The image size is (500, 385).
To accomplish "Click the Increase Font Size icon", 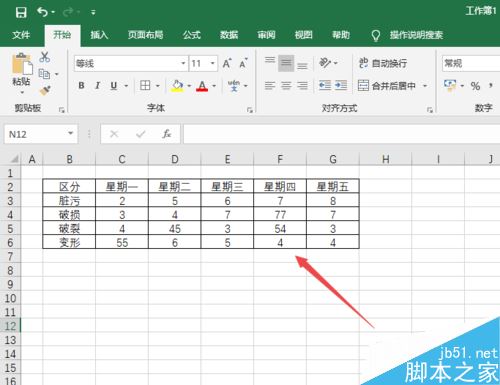I will (227, 63).
